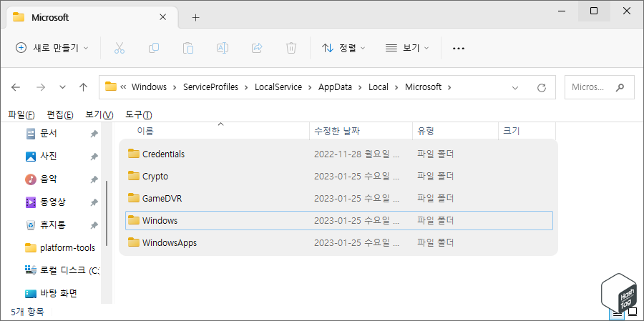Select the Windows folder row

pos(339,220)
